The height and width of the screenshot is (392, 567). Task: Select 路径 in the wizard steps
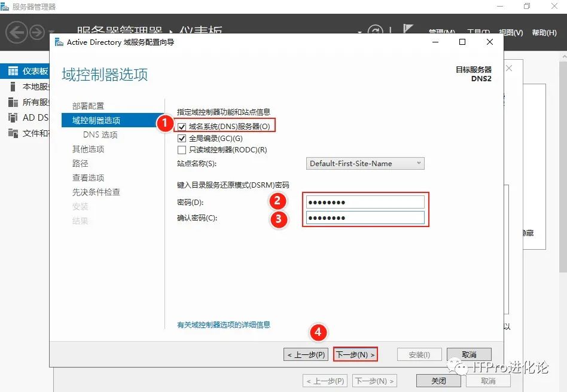point(80,163)
